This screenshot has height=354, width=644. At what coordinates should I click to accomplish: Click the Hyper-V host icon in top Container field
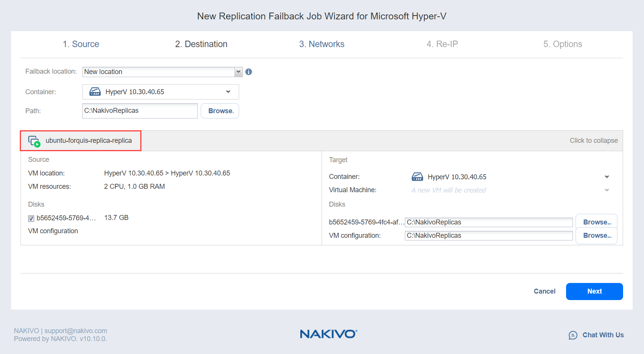point(95,92)
